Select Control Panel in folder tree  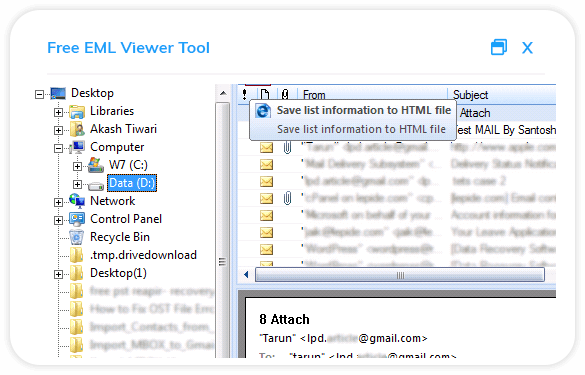pyautogui.click(x=126, y=219)
